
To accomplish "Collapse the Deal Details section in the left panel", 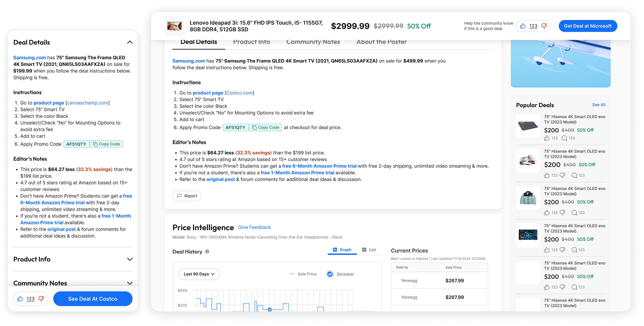I will [130, 42].
